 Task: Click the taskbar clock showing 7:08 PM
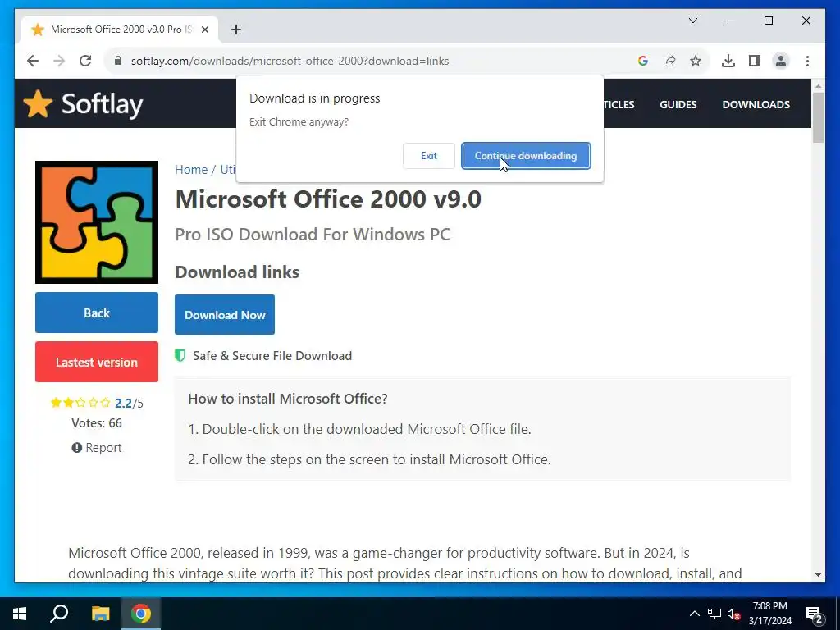click(x=769, y=614)
